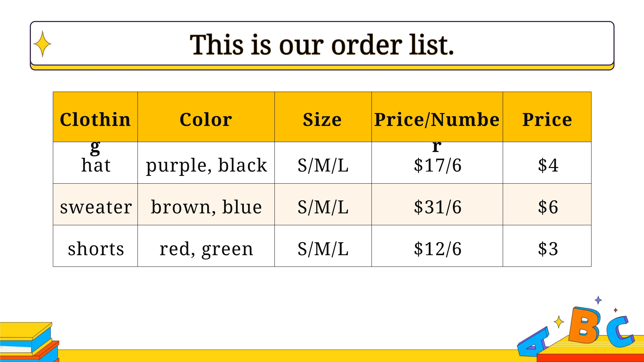
Task: Click the Price/Number column header
Action: coord(437,117)
